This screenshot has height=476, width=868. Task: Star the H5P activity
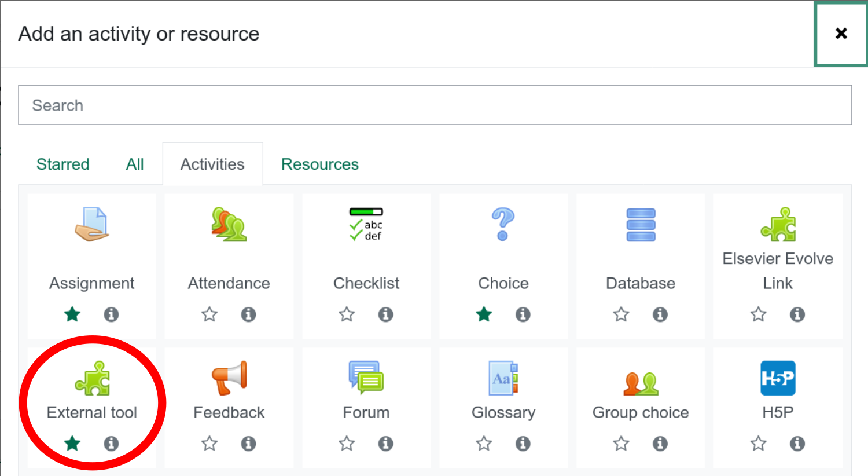[x=758, y=444]
